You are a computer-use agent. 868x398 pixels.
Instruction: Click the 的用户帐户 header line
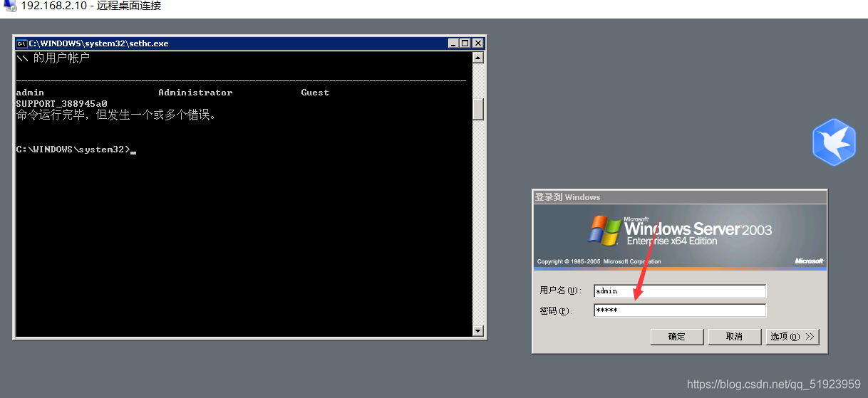click(53, 58)
